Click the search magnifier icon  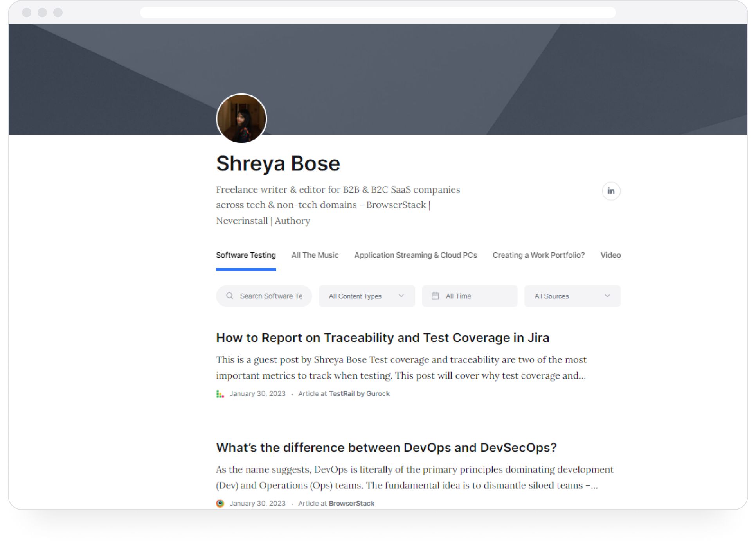(230, 296)
